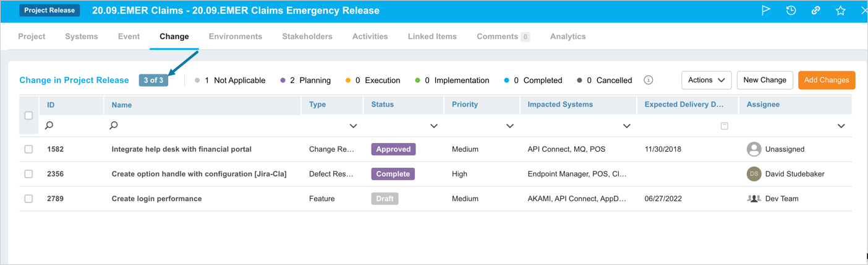Open the Type column filter dropdown

[x=353, y=126]
